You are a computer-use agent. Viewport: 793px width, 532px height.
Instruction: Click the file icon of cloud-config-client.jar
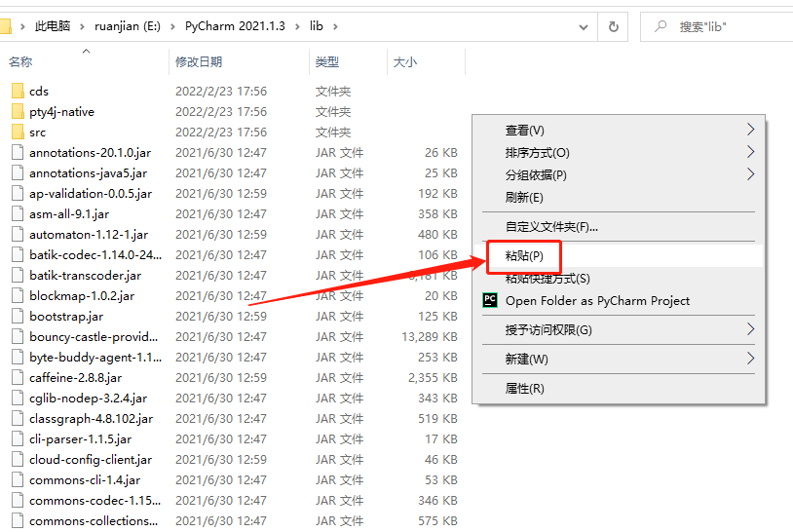click(x=18, y=460)
